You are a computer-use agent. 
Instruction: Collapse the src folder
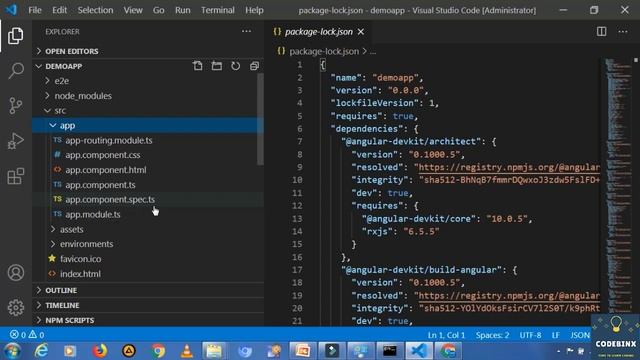tap(148, 111)
